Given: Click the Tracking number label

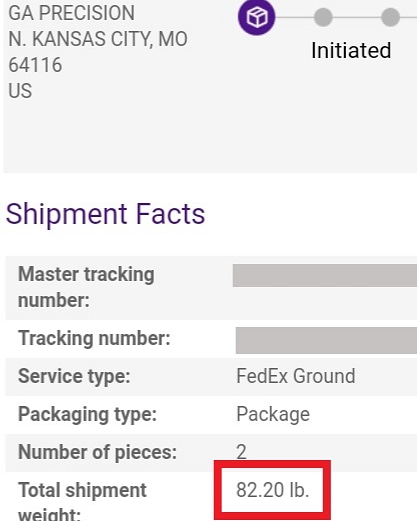Looking at the screenshot, I should tap(94, 338).
